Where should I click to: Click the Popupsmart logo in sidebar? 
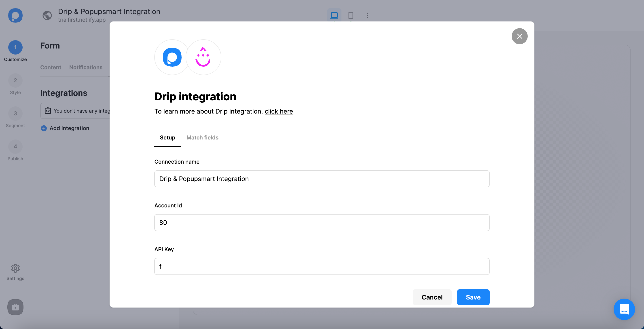15,15
